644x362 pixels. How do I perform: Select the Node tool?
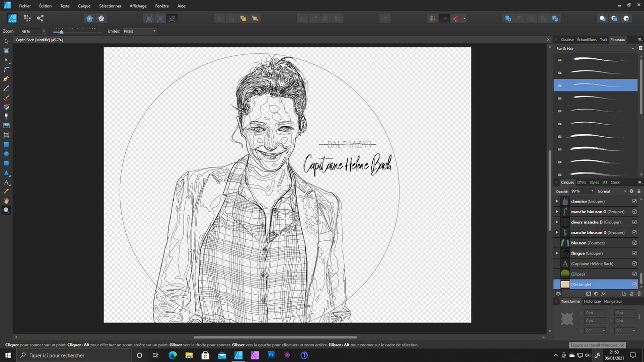pyautogui.click(x=7, y=60)
